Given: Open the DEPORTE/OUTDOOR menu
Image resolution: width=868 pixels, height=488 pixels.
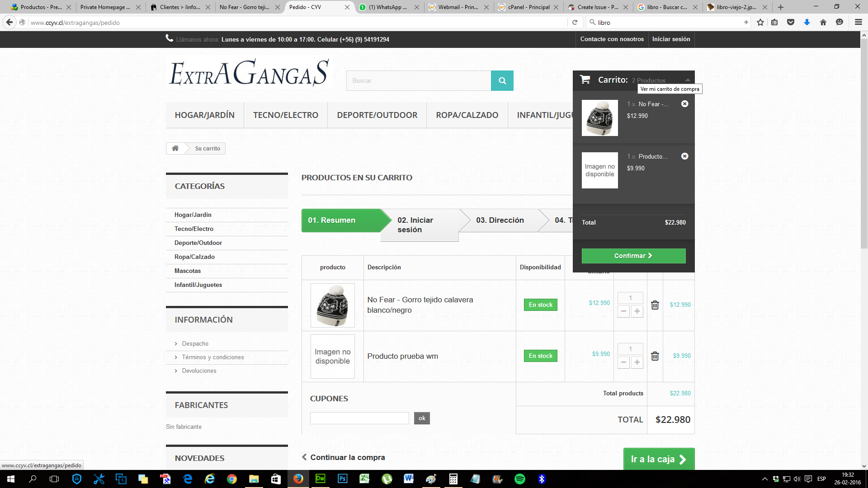Looking at the screenshot, I should point(377,115).
